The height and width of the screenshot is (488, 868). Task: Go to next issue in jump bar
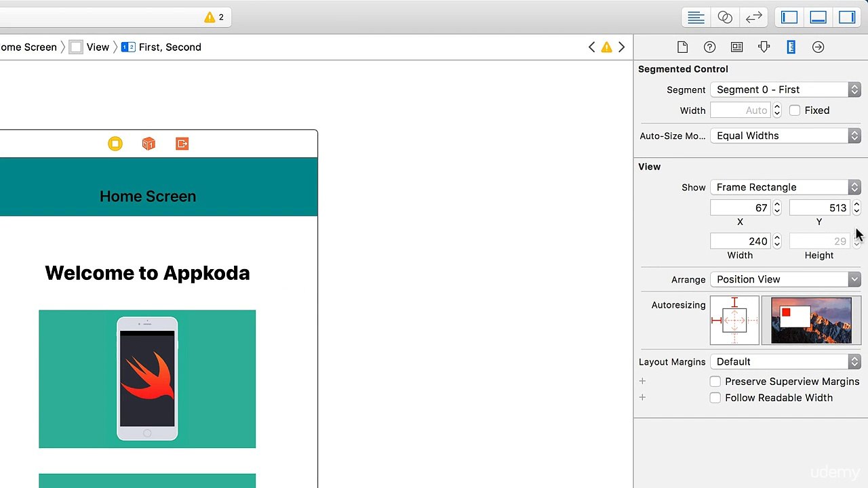tap(621, 47)
